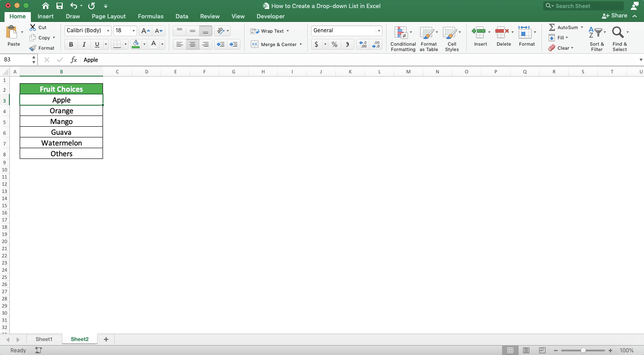This screenshot has height=355, width=644.
Task: Toggle bold formatting
Action: [71, 44]
